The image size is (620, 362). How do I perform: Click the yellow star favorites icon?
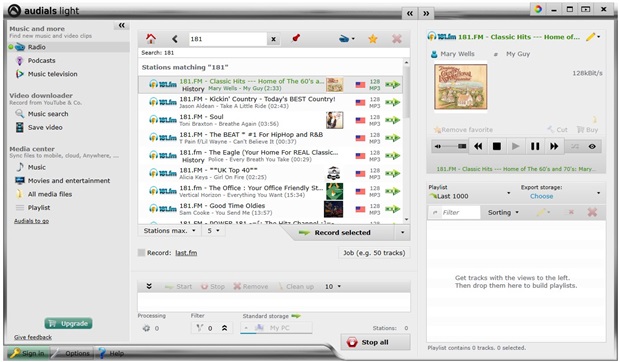coord(372,39)
